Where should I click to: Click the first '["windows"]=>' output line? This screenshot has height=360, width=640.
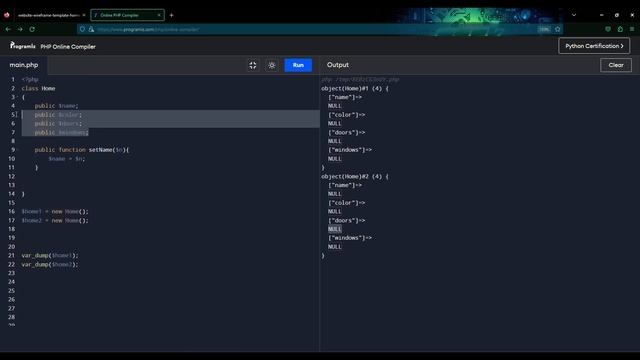350,150
